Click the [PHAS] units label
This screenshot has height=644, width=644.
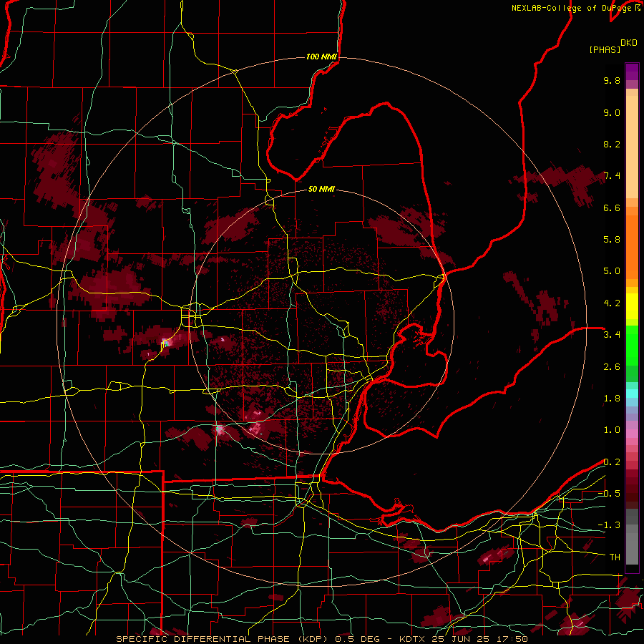point(605,49)
